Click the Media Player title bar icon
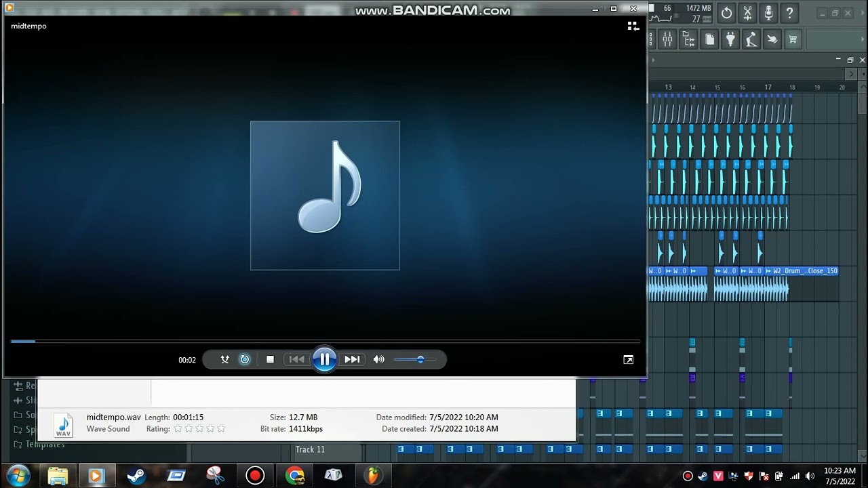This screenshot has height=488, width=868. [x=9, y=8]
